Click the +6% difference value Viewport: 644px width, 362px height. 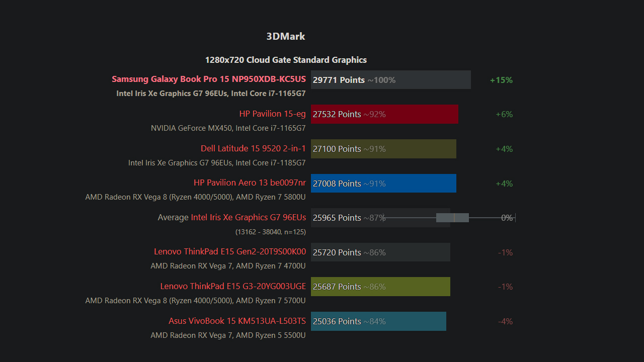(x=504, y=114)
